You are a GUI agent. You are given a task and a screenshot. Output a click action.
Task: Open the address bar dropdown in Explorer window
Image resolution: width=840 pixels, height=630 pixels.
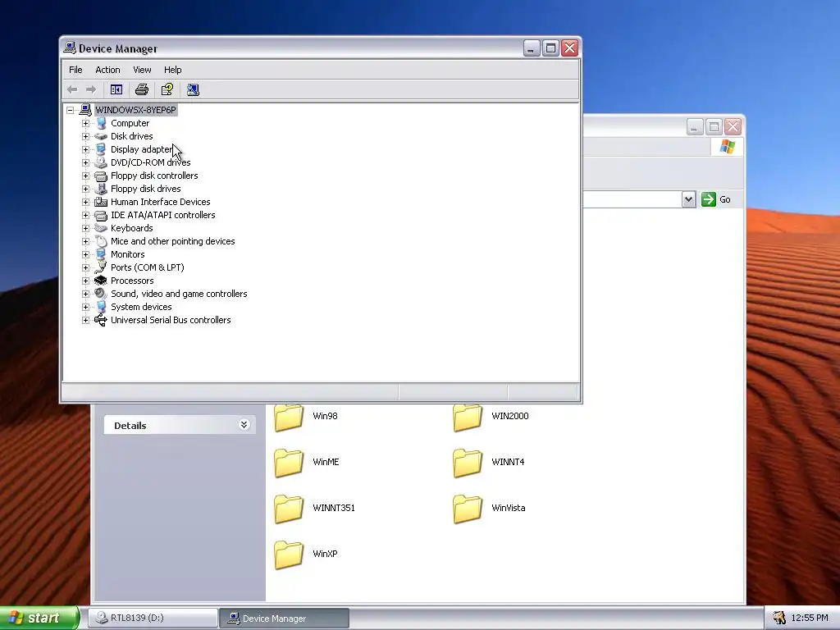click(688, 199)
